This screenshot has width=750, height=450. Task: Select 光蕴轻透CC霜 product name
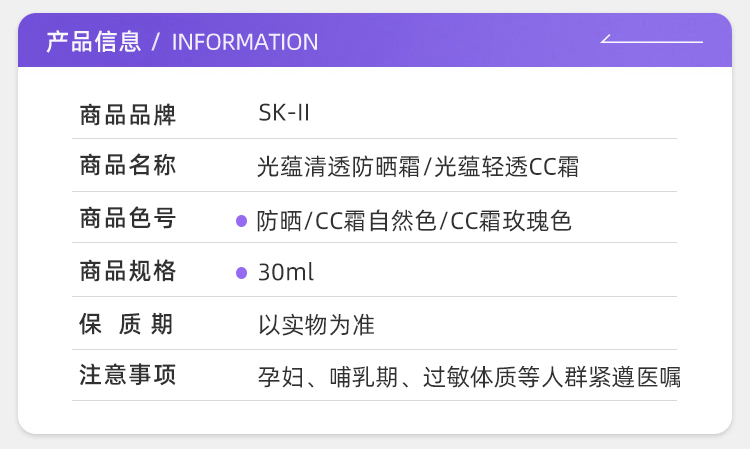(506, 167)
